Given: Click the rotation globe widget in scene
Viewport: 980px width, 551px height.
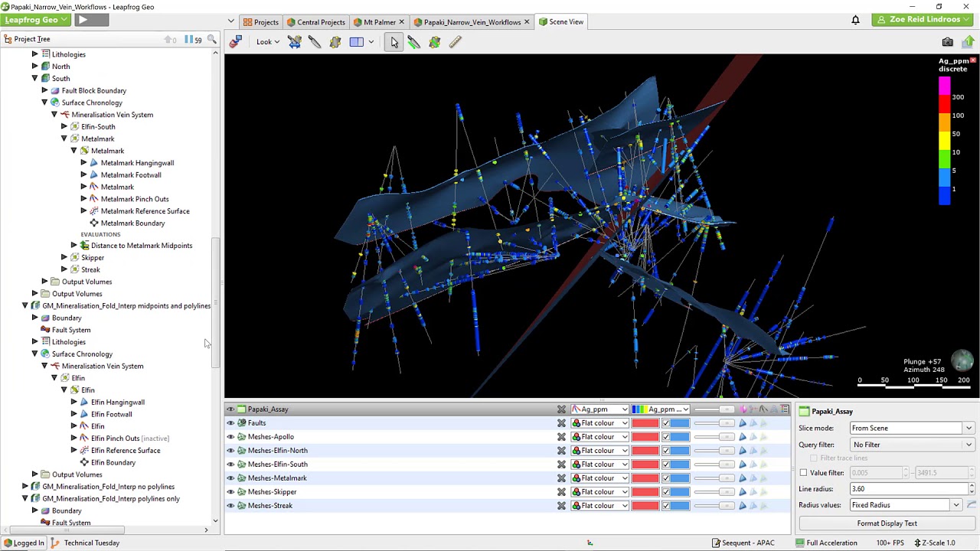Looking at the screenshot, I should point(962,360).
